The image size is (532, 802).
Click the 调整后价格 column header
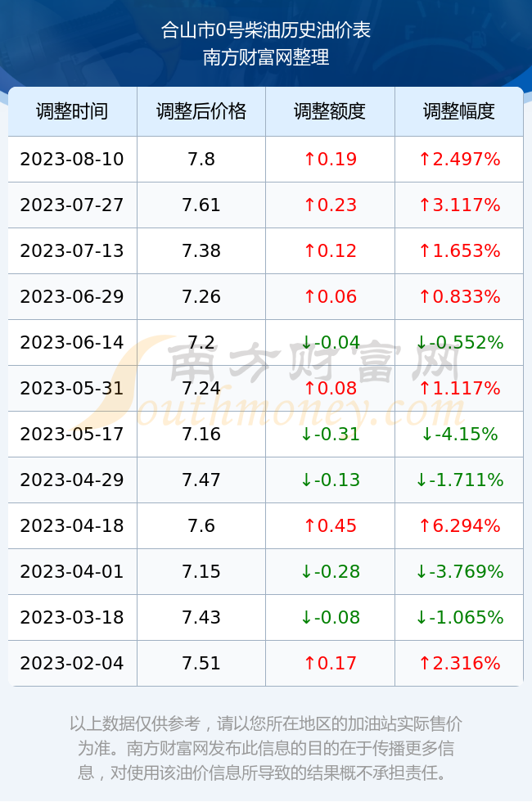click(x=201, y=111)
